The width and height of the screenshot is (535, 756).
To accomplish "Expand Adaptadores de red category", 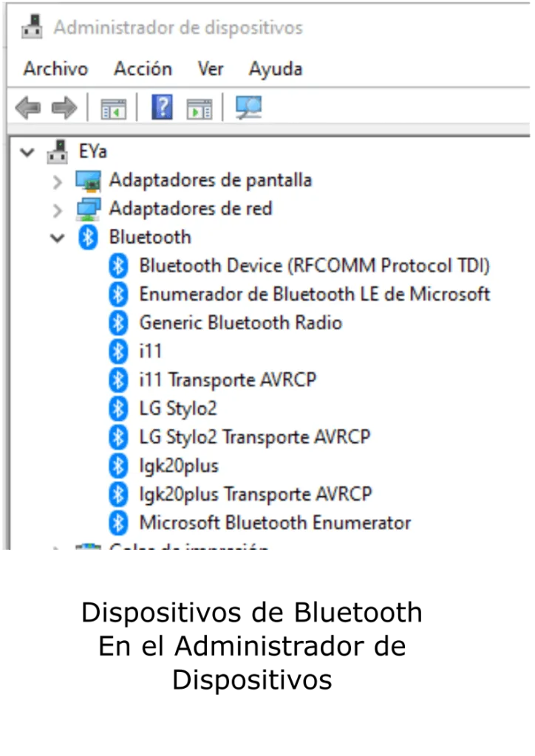I will pyautogui.click(x=58, y=210).
